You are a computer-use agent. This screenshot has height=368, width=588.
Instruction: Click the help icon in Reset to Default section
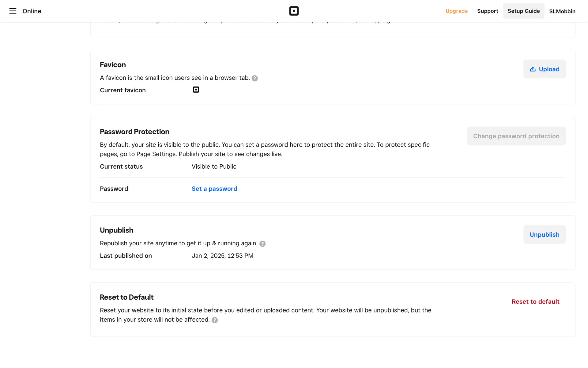click(215, 320)
